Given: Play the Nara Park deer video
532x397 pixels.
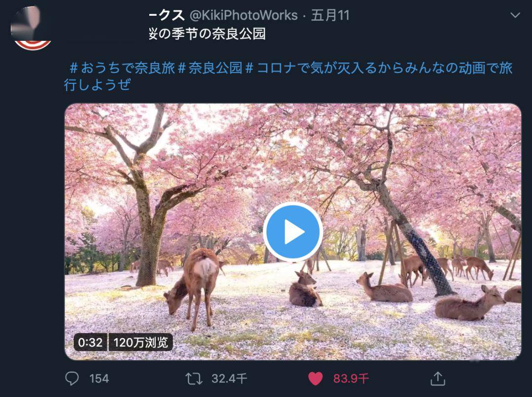Looking at the screenshot, I should [x=293, y=232].
